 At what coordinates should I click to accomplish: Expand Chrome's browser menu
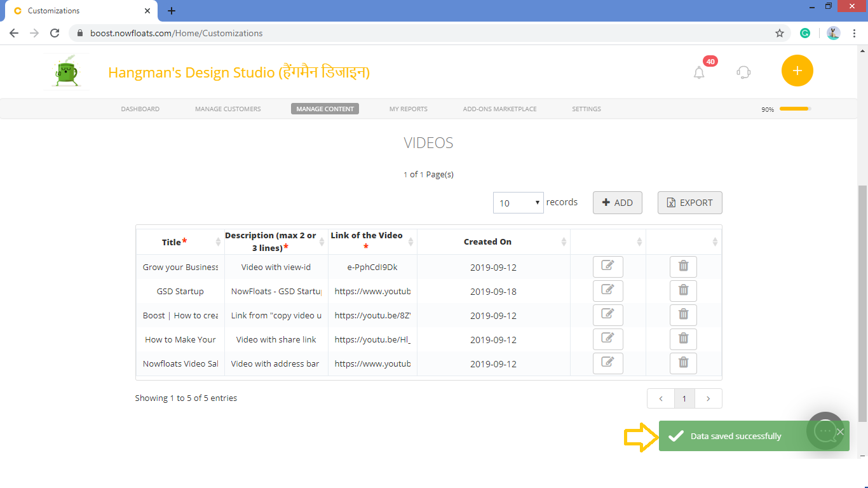(x=854, y=33)
